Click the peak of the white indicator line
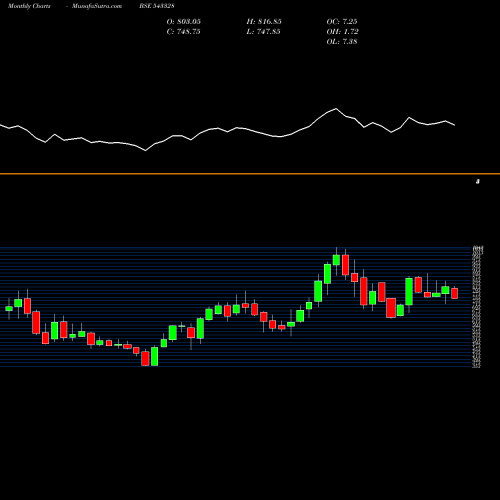This screenshot has height=500, width=500. pyautogui.click(x=336, y=109)
